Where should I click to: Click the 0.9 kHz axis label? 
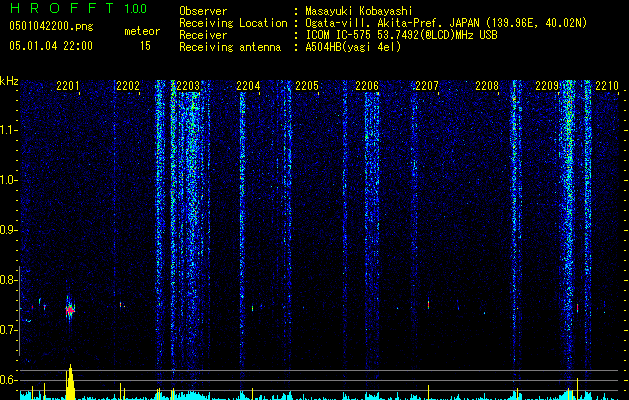(8, 230)
